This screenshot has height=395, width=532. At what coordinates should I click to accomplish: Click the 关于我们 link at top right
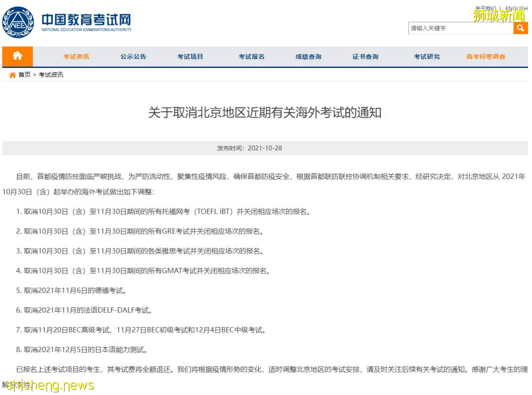(485, 8)
